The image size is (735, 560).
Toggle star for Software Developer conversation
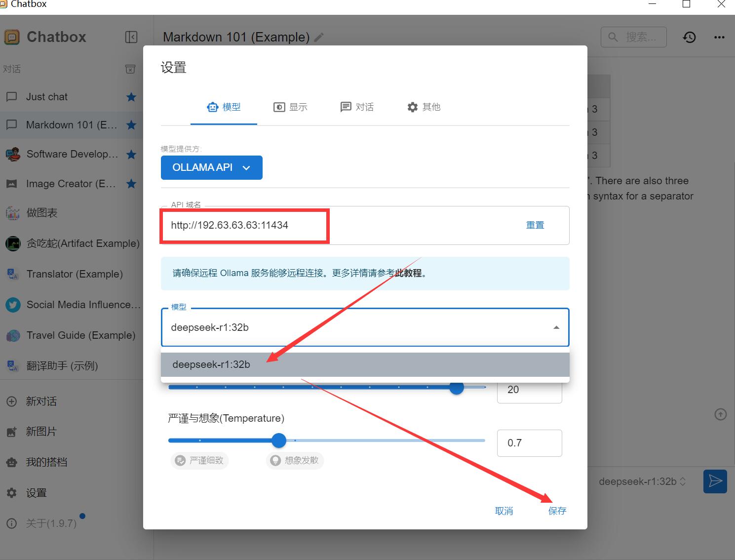click(131, 155)
